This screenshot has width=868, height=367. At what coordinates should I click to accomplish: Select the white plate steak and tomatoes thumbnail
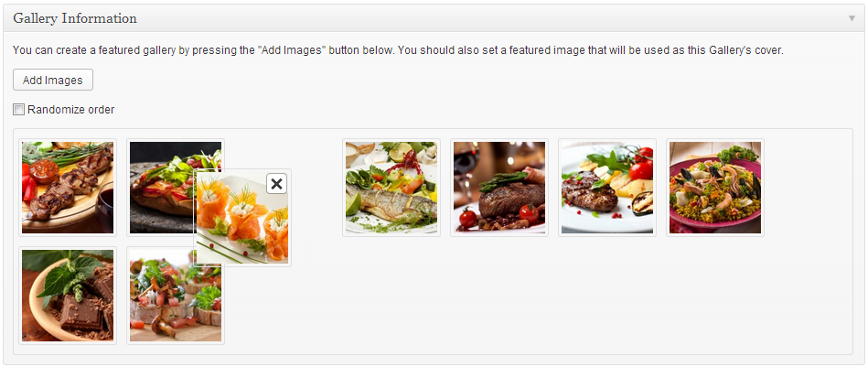coord(607,188)
